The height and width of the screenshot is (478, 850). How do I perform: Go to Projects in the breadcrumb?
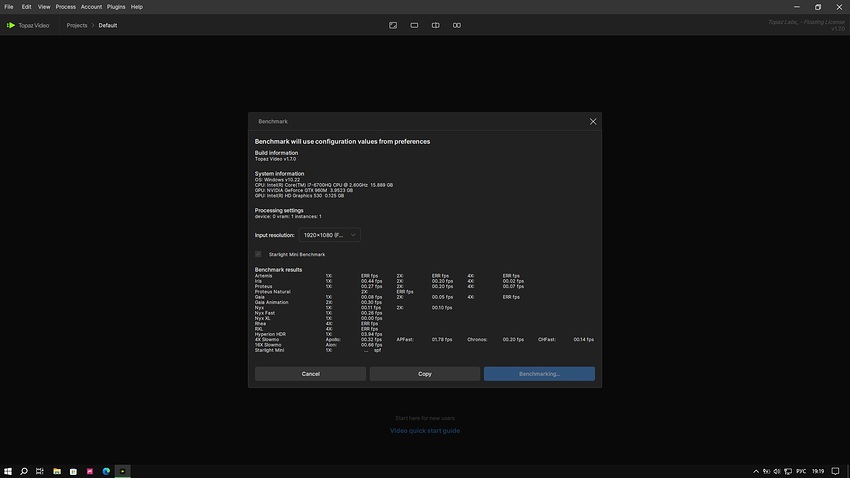click(x=77, y=25)
